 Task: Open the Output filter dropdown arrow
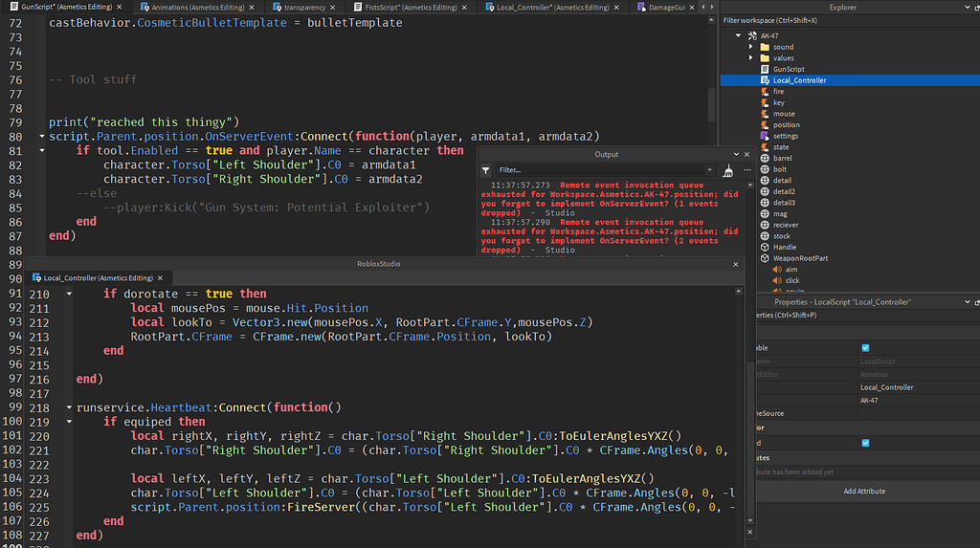coord(709,170)
